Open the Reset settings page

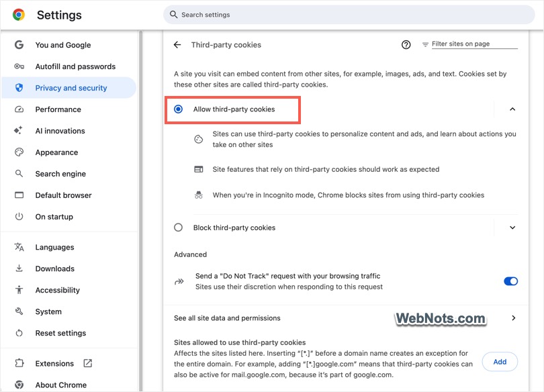(69, 333)
